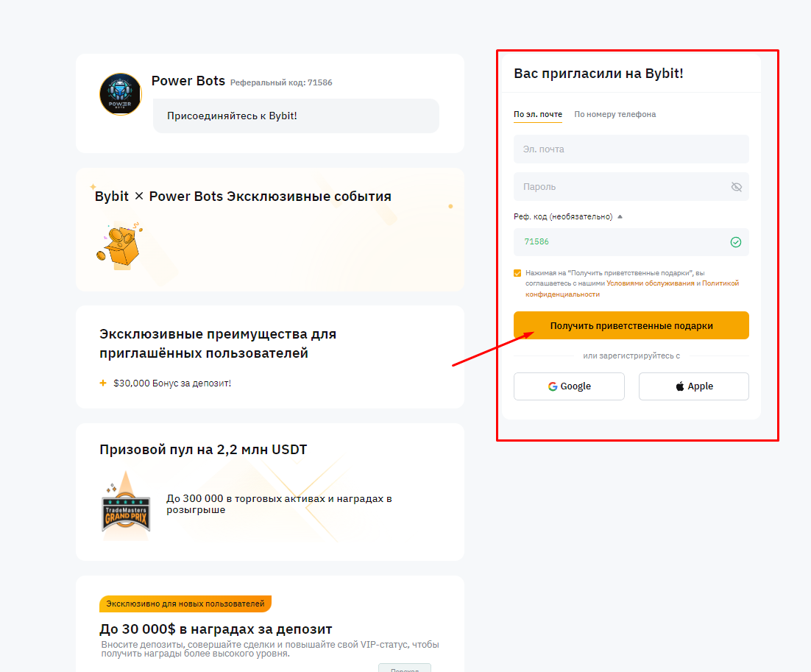Click the green checkmark beside referral code

735,242
